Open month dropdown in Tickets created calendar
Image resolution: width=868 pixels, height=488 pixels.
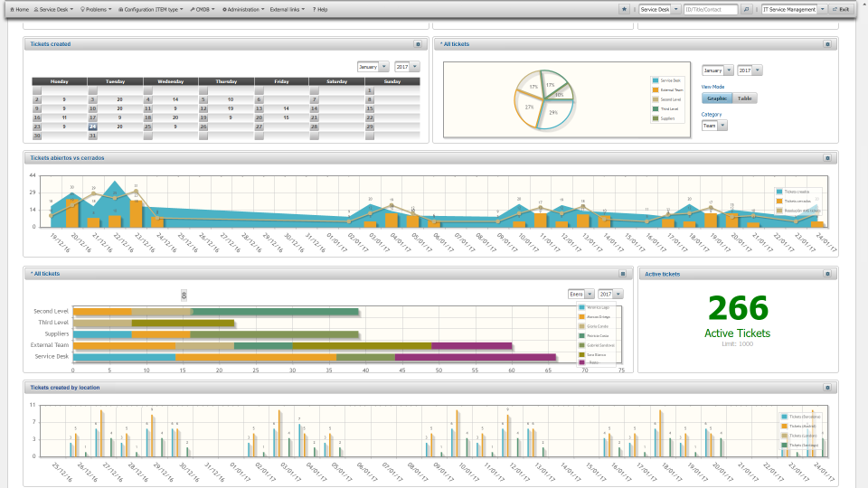pos(373,67)
